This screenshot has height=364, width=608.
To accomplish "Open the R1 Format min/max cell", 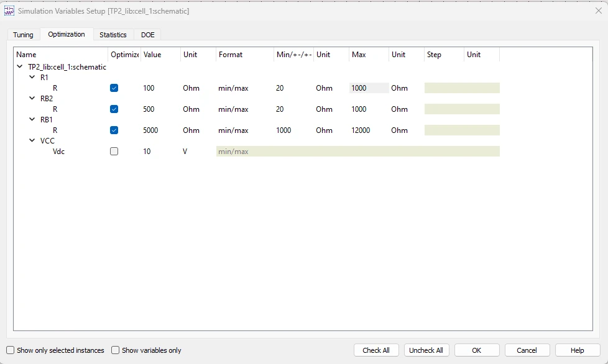I will [x=245, y=88].
